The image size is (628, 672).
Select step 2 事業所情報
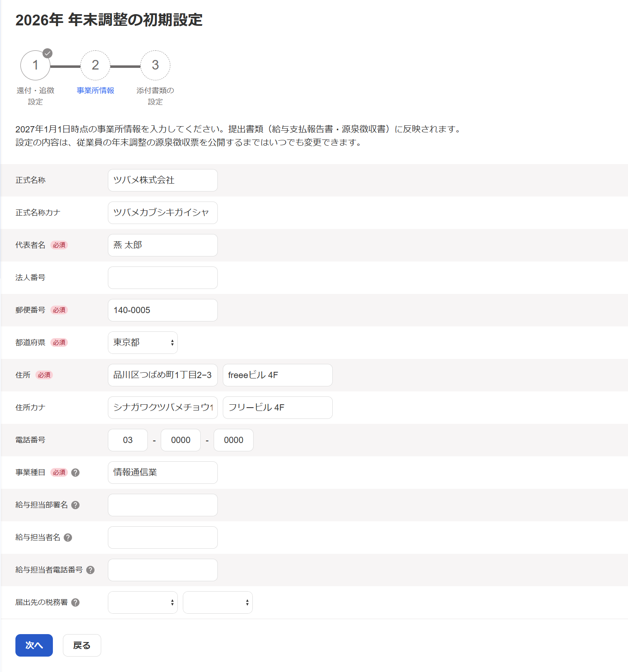coord(95,65)
